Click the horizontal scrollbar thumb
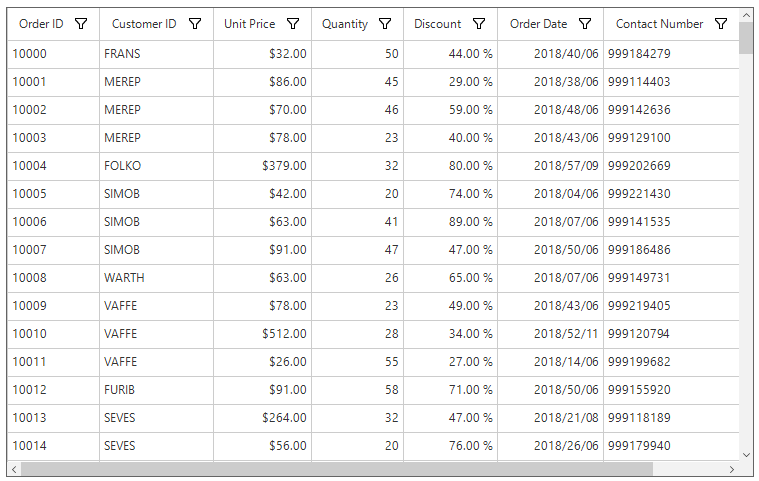Screen dimensions: 759x481 point(337,469)
